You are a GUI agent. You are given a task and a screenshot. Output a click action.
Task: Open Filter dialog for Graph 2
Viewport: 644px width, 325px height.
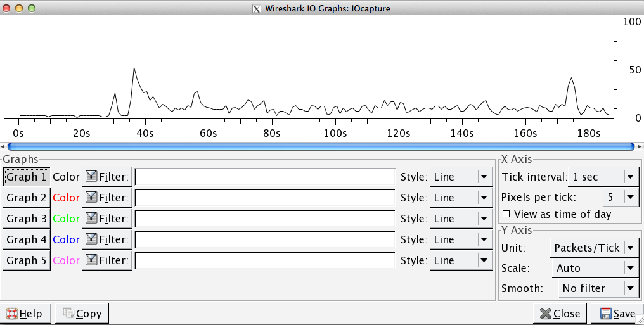[107, 198]
